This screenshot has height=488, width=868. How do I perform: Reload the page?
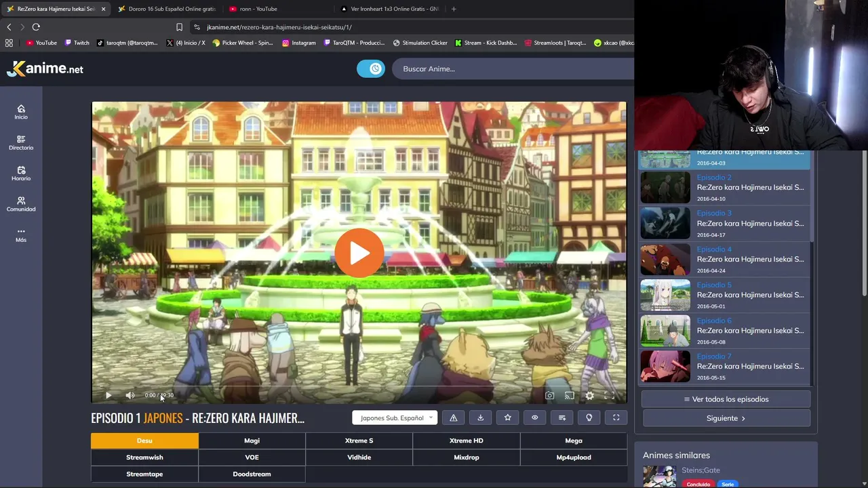click(x=36, y=27)
